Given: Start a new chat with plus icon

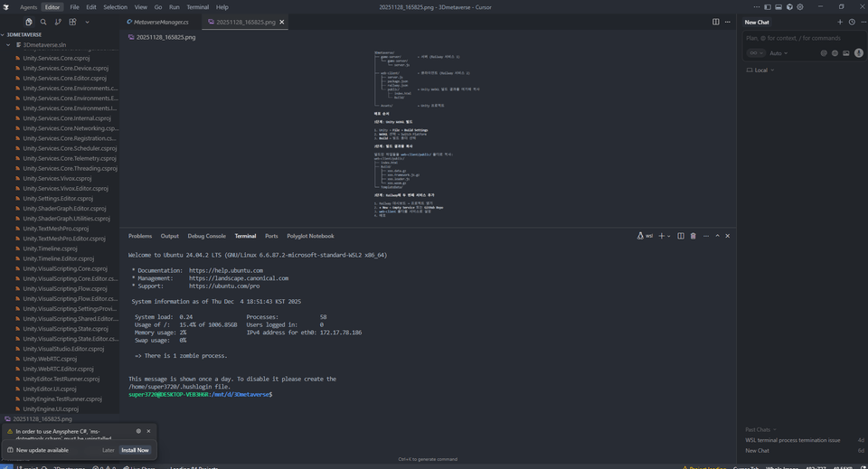Looking at the screenshot, I should coord(840,22).
